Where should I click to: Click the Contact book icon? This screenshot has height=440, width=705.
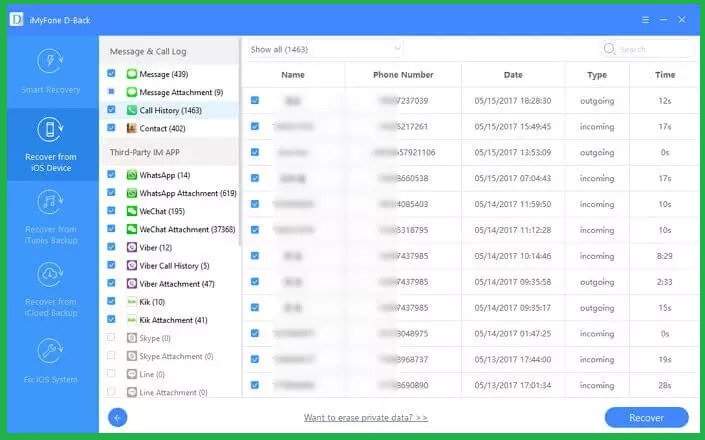pos(132,129)
